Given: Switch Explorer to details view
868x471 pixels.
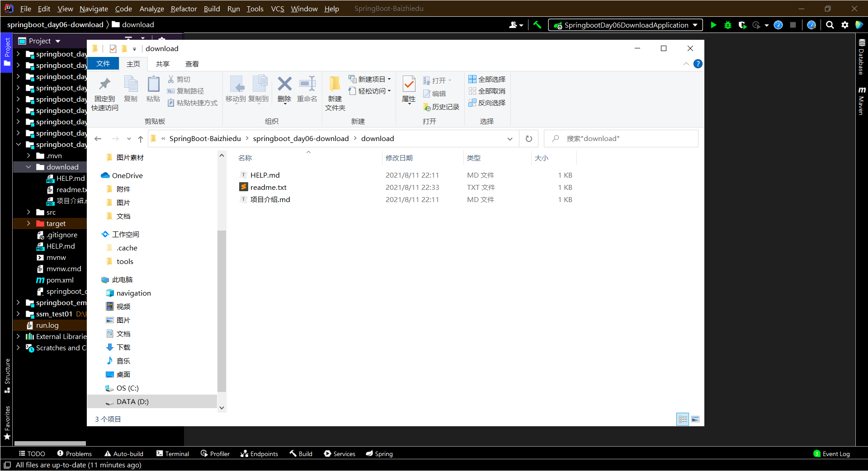Looking at the screenshot, I should 683,419.
